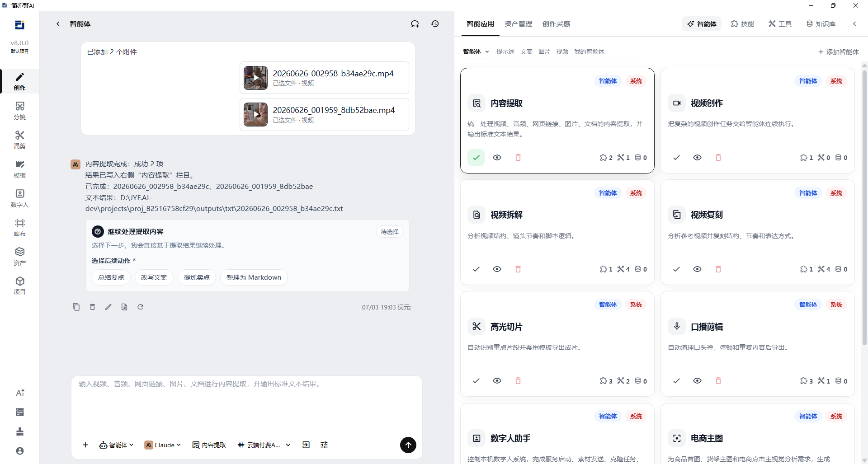
Task: Delete the AI response message
Action: (x=92, y=307)
